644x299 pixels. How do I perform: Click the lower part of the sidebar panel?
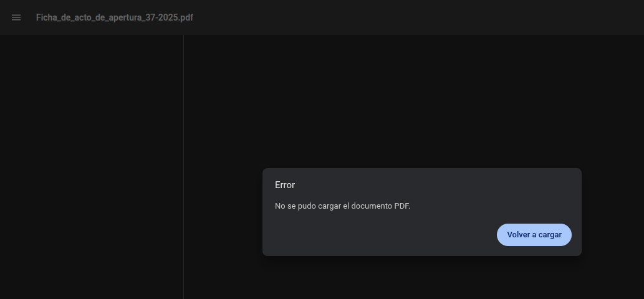click(x=92, y=254)
